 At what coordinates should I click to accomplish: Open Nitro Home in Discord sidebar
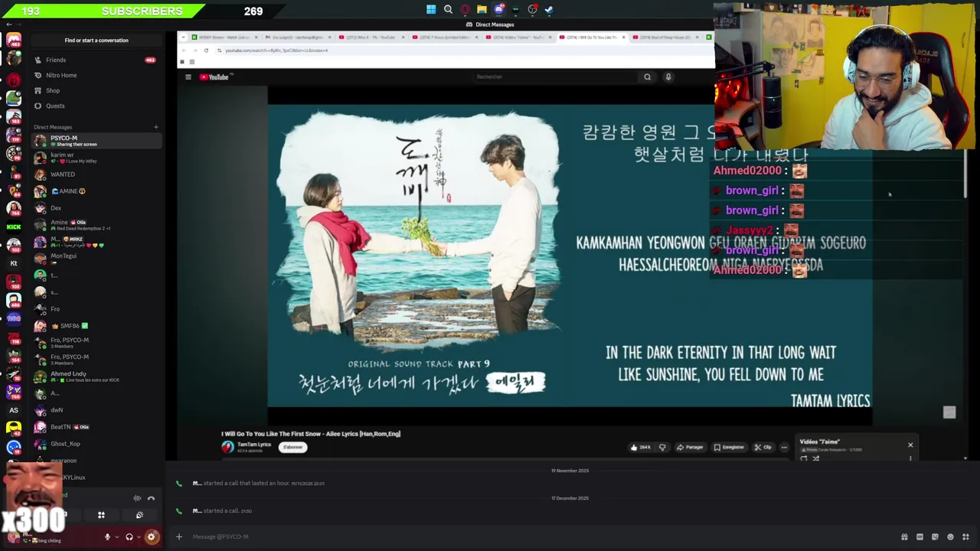coord(96,75)
